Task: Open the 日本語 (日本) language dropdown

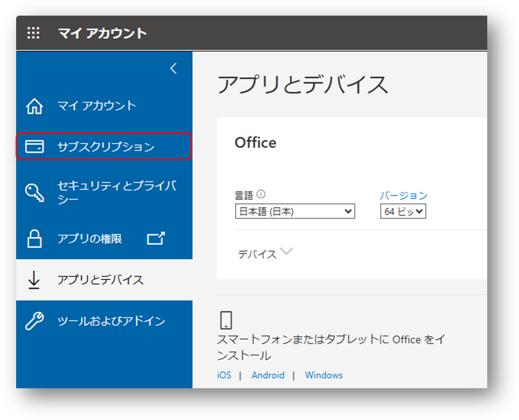Action: coord(295,211)
